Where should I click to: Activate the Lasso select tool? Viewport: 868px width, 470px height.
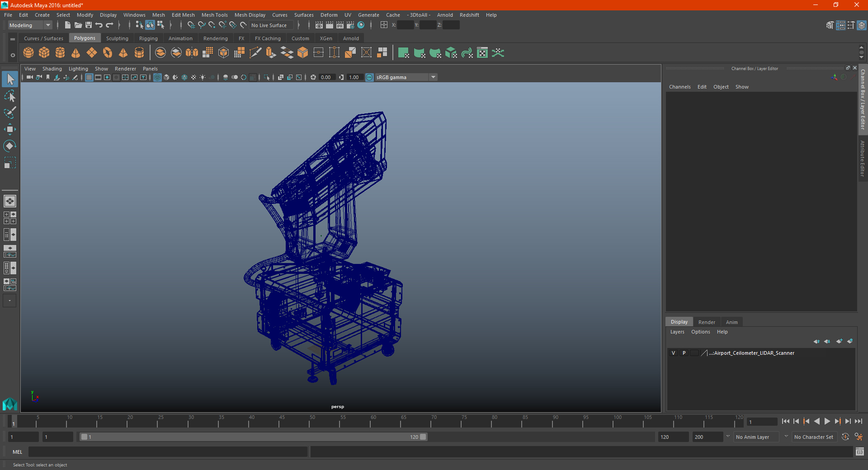(x=10, y=96)
